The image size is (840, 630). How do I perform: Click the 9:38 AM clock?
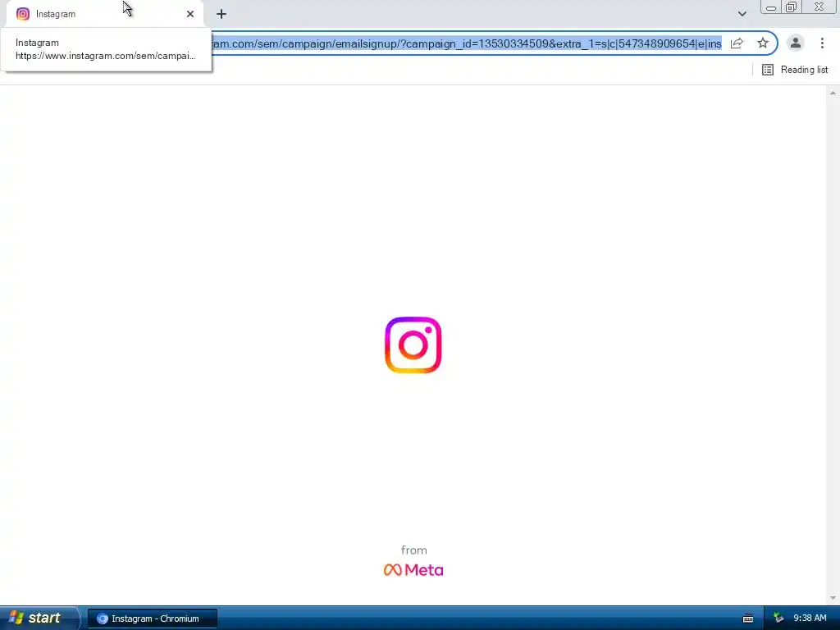point(810,619)
